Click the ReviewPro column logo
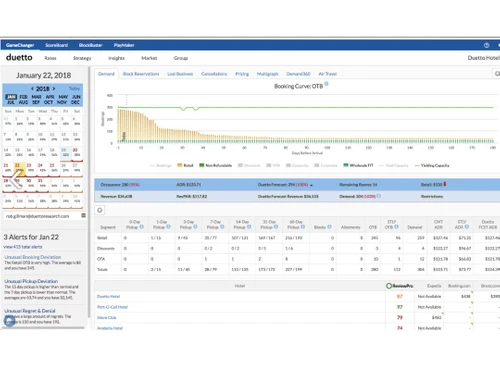This screenshot has width=500, height=375. (x=399, y=286)
